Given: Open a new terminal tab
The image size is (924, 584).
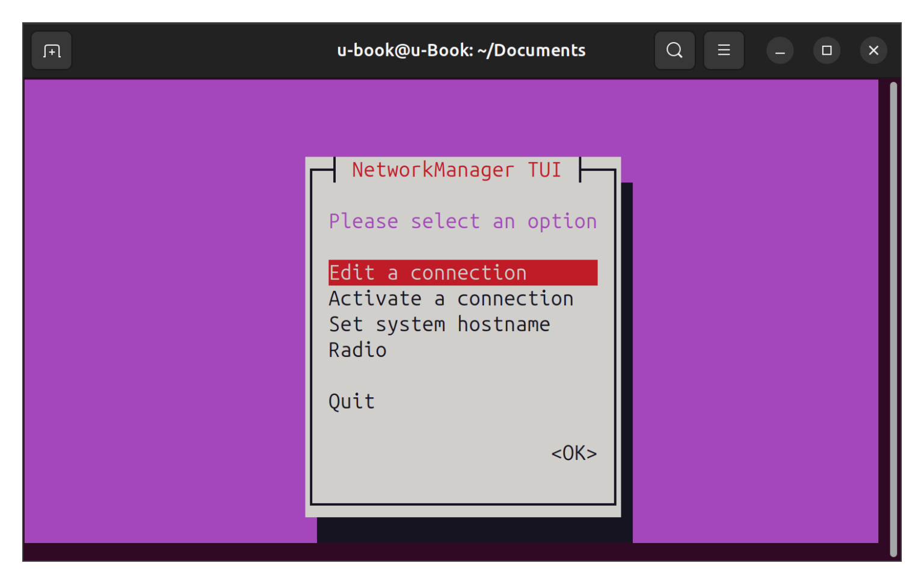Looking at the screenshot, I should (x=52, y=51).
